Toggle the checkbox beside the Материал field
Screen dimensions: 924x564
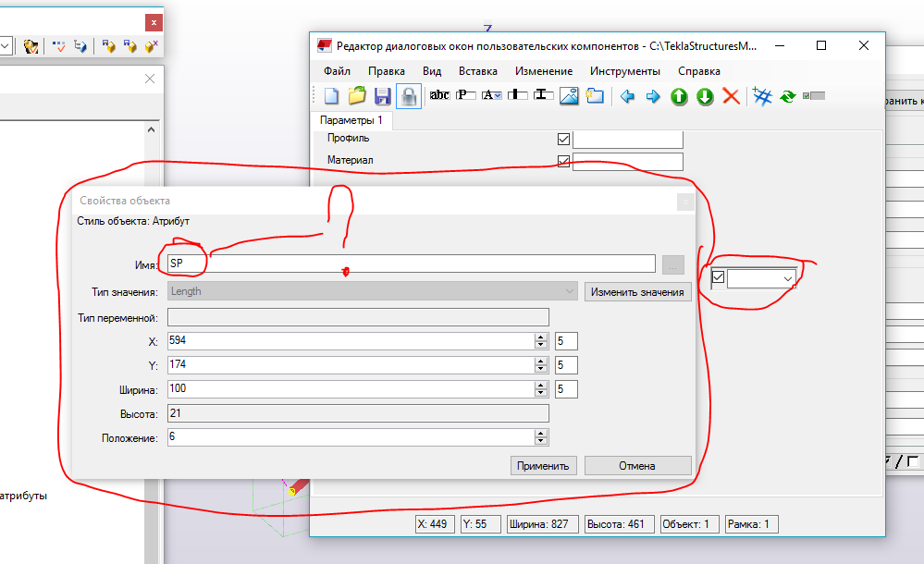[x=563, y=162]
